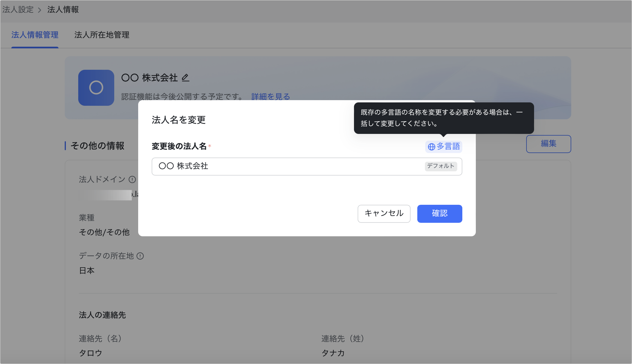Click the 編集 button
This screenshot has height=364, width=632.
(548, 144)
